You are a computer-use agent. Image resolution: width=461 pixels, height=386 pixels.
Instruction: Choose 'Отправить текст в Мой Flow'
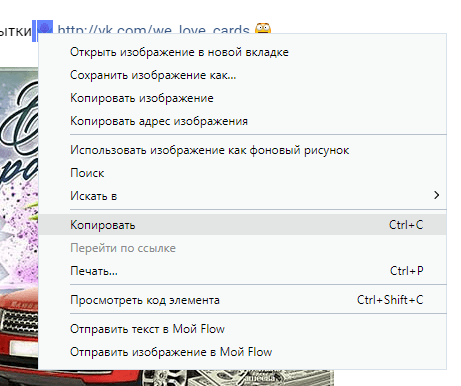pyautogui.click(x=242, y=329)
